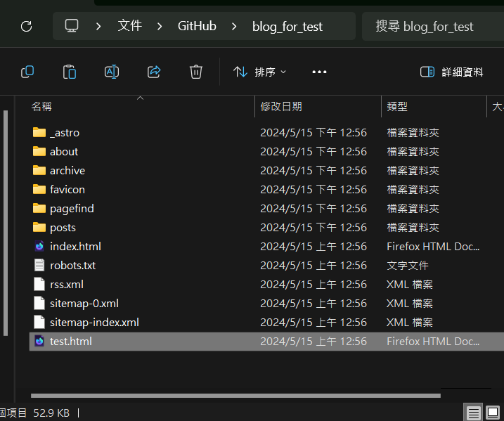This screenshot has width=504, height=421.
Task: Click the posts folder name
Action: point(63,228)
